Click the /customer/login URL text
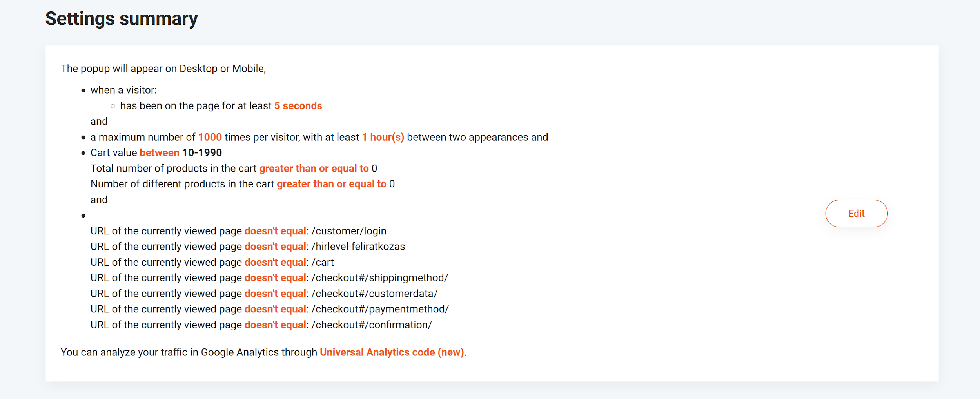Viewport: 980px width, 399px height. 349,231
